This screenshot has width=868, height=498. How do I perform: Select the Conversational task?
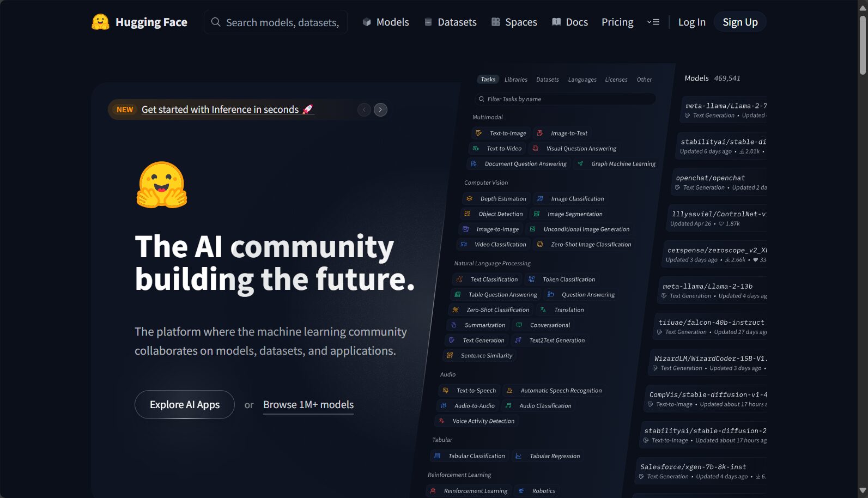pos(543,325)
